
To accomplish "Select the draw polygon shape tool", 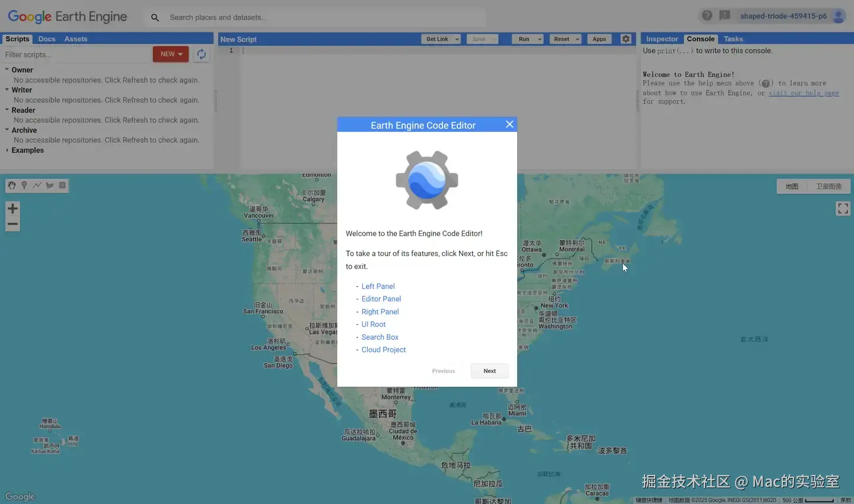I will coord(50,186).
